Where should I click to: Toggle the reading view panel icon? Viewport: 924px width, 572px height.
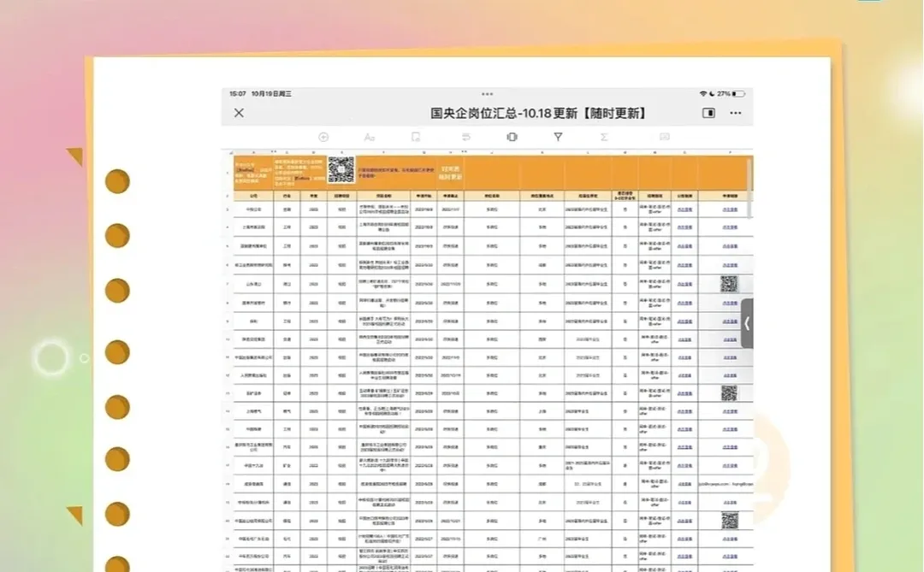pyautogui.click(x=708, y=113)
